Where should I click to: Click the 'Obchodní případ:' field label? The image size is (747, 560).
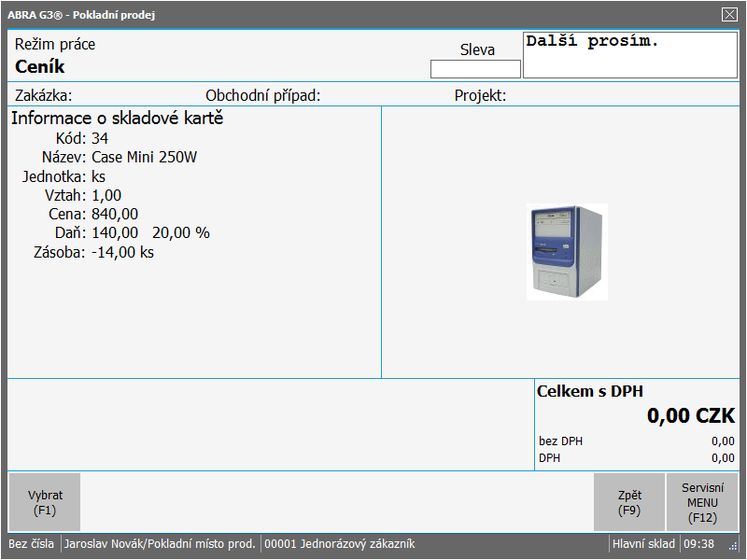point(262,95)
